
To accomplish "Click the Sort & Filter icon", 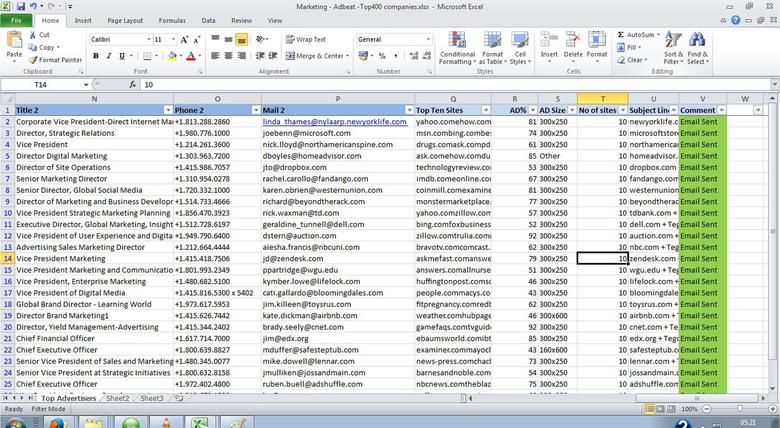I will 673,47.
